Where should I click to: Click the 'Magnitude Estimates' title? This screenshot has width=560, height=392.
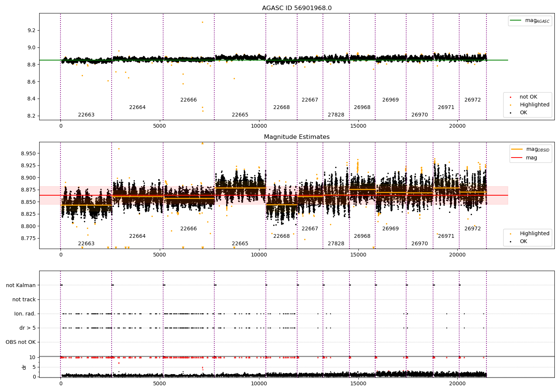coord(297,137)
